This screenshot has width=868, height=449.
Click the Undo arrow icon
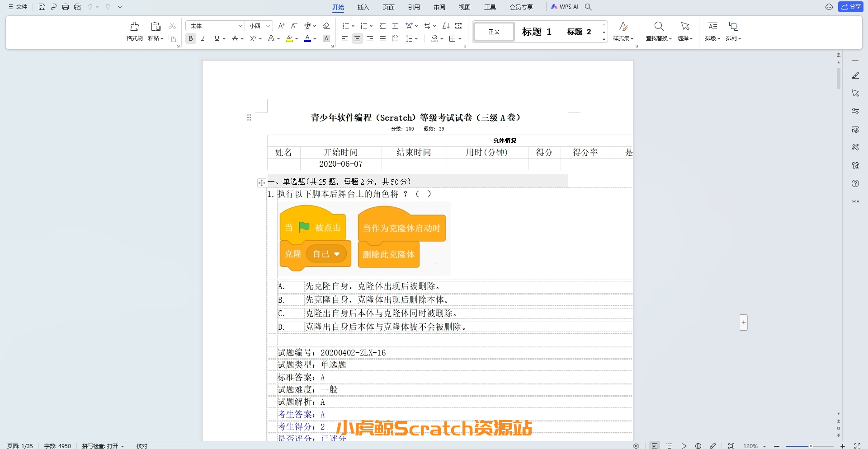click(90, 7)
